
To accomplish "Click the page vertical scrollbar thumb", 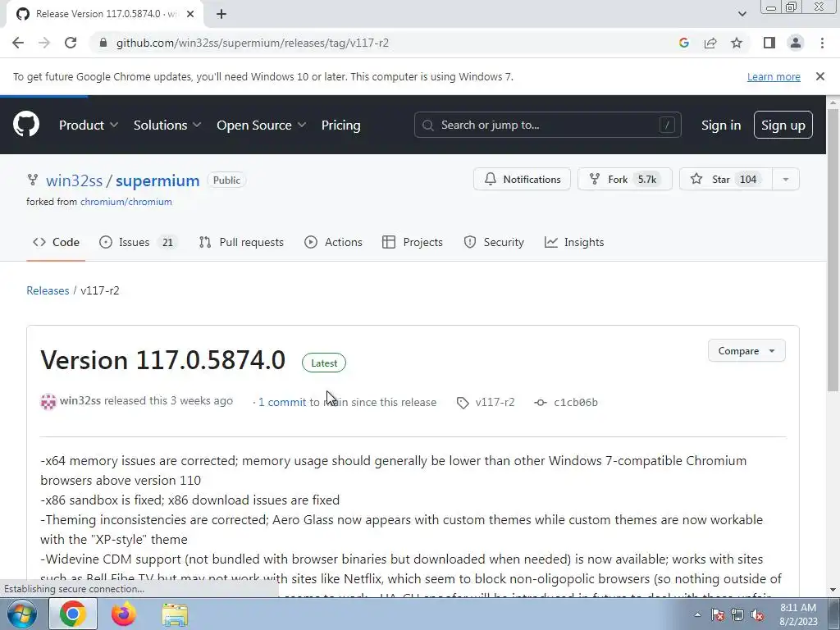I will [833, 250].
